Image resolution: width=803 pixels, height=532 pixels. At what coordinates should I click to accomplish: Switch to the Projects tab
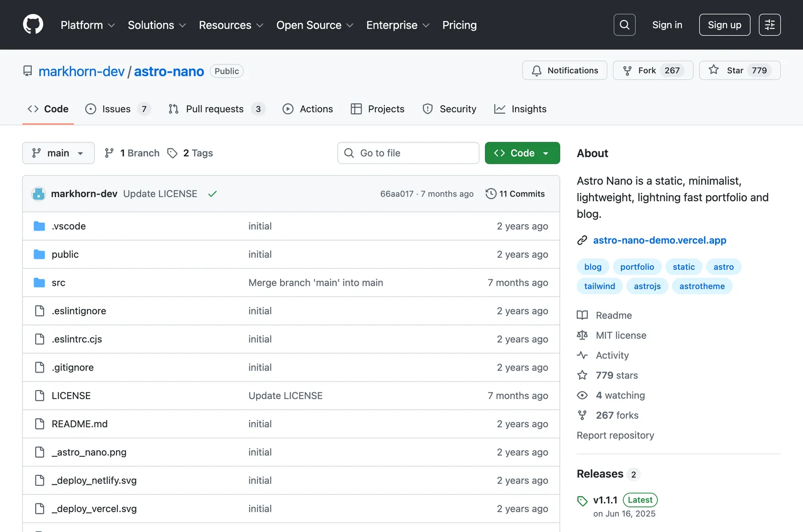click(377, 109)
